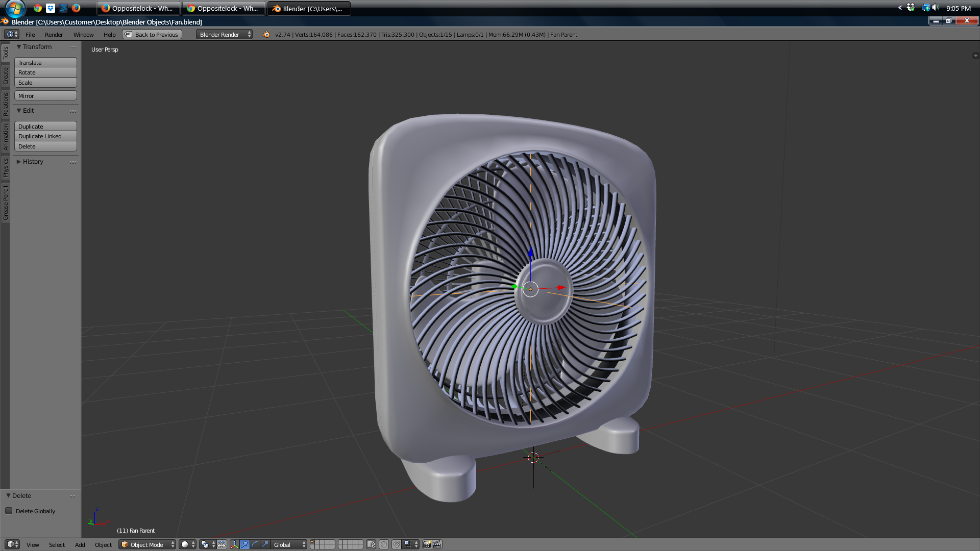
Task: Click the green Y-axis manipulator handle
Action: pyautogui.click(x=514, y=286)
